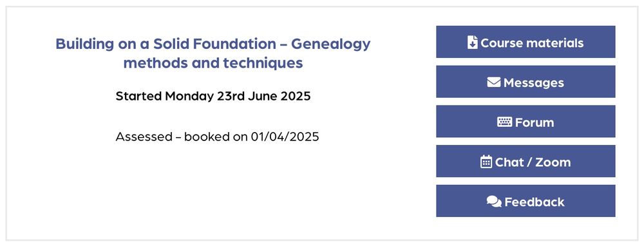The height and width of the screenshot is (246, 644).
Task: Click the speech bubbles icon beside Feedback
Action: point(494,202)
